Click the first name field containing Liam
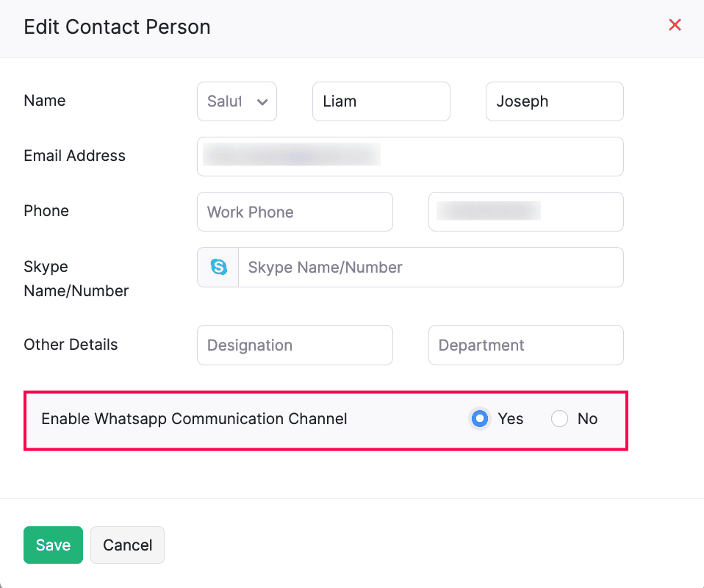704x588 pixels. [381, 101]
